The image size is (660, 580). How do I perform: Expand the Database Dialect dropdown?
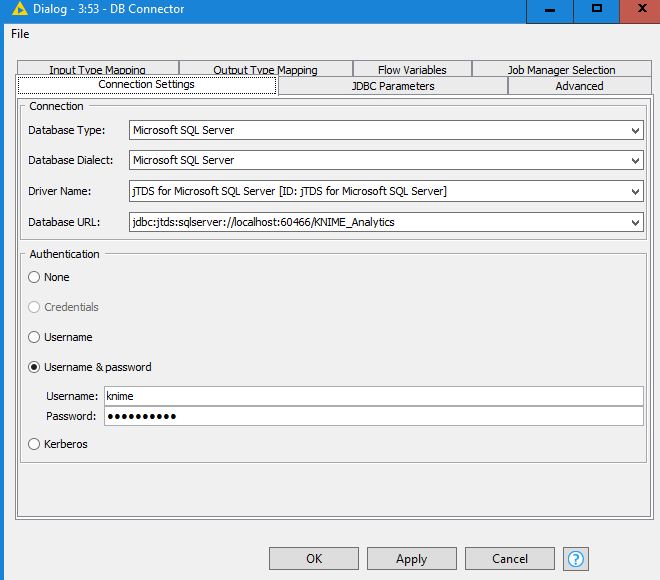635,160
